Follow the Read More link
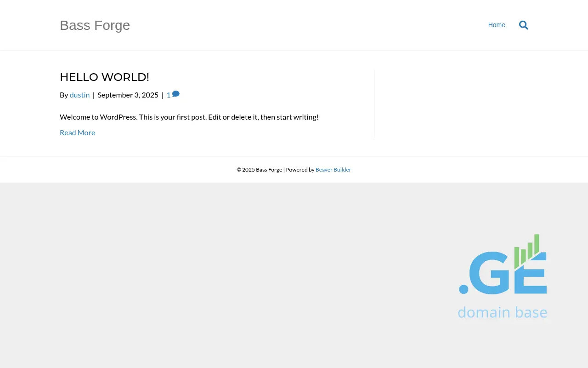The height and width of the screenshot is (368, 588). click(x=77, y=132)
